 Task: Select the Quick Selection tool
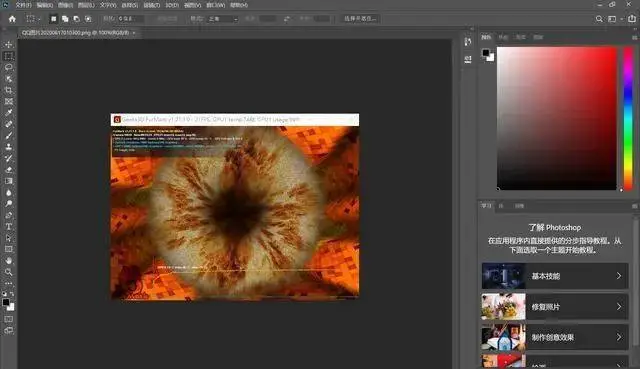9,78
